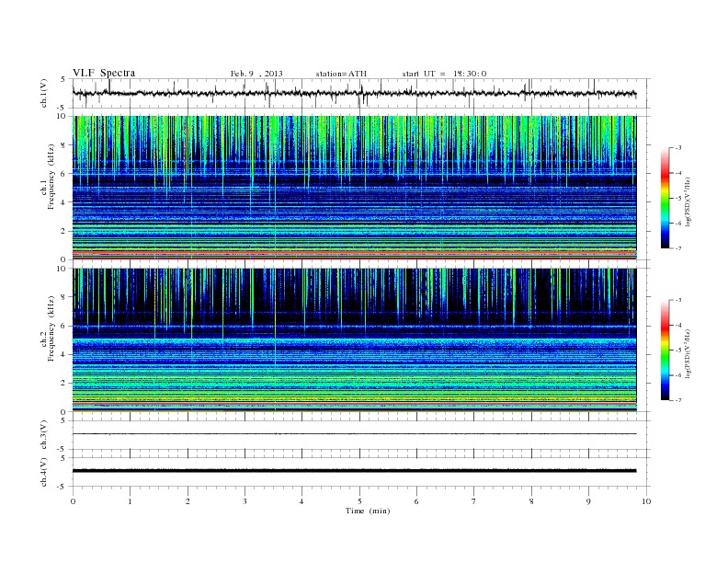The height and width of the screenshot is (563, 728).
Task: Click the "-3" tick on ch.2 colorbar
Action: (x=678, y=300)
